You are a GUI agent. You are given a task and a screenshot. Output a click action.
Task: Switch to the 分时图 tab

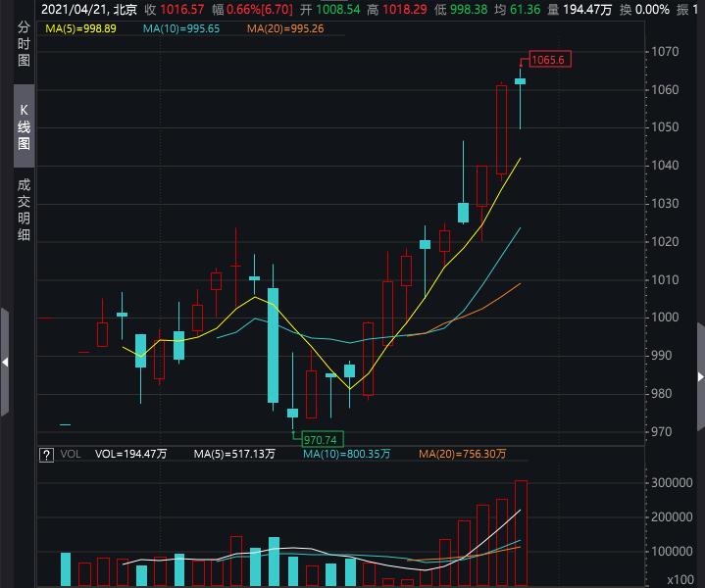tap(24, 43)
